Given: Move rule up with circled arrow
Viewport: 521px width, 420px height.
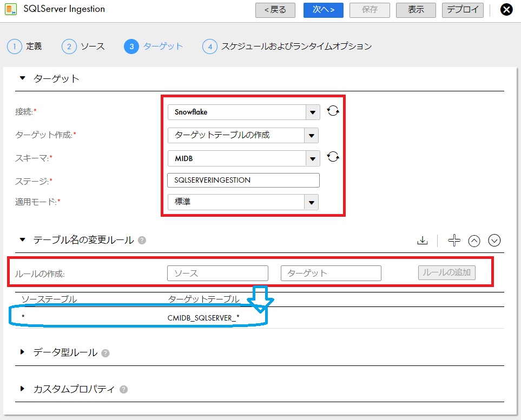Looking at the screenshot, I should (x=474, y=241).
